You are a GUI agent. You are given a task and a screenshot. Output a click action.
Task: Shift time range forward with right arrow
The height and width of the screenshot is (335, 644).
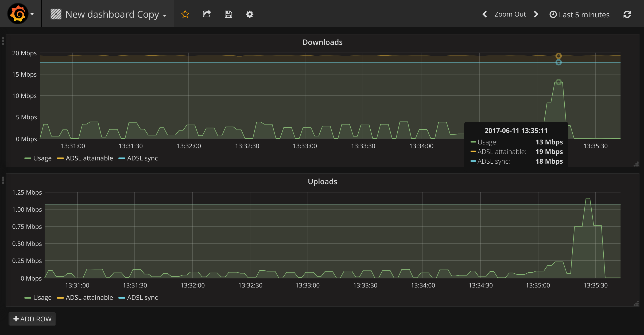(x=536, y=14)
